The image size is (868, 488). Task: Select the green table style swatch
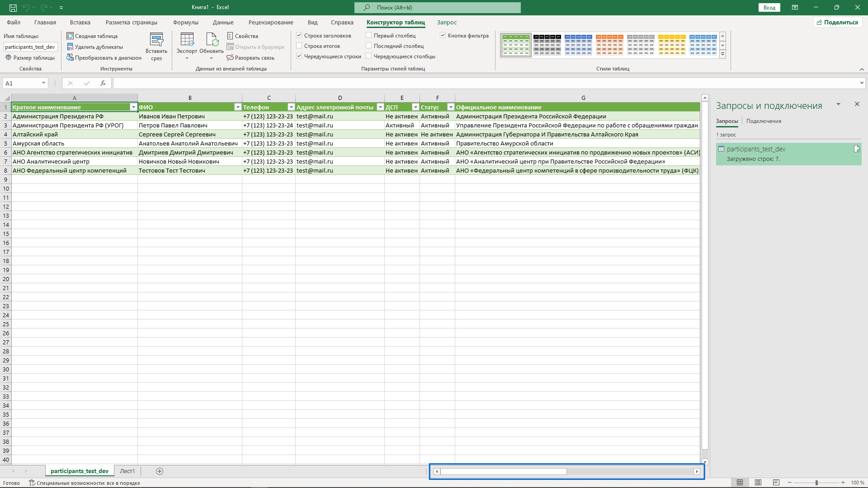pyautogui.click(x=516, y=45)
